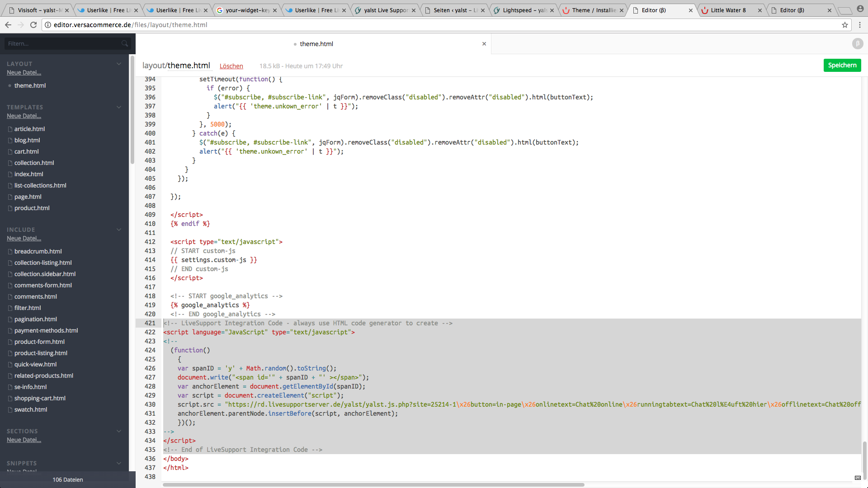Viewport: 868px width, 488px height.
Task: Switch to yalst Live Support tab
Action: (385, 10)
